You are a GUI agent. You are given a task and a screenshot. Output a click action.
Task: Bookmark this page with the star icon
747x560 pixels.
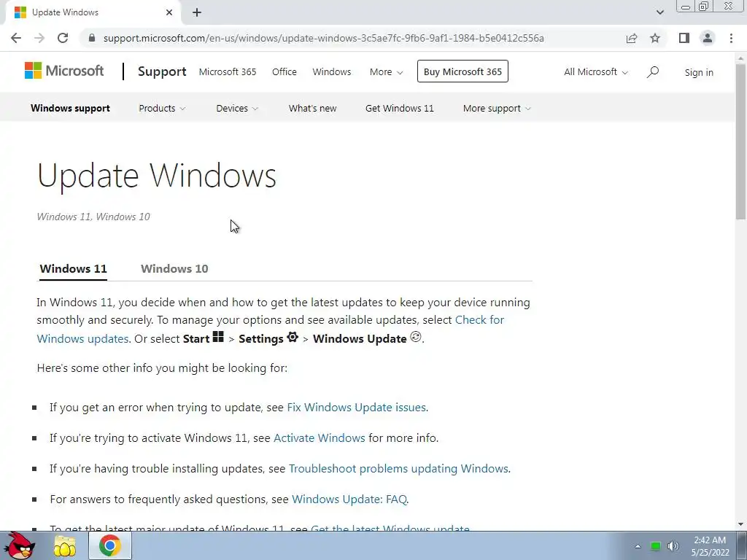pos(655,38)
